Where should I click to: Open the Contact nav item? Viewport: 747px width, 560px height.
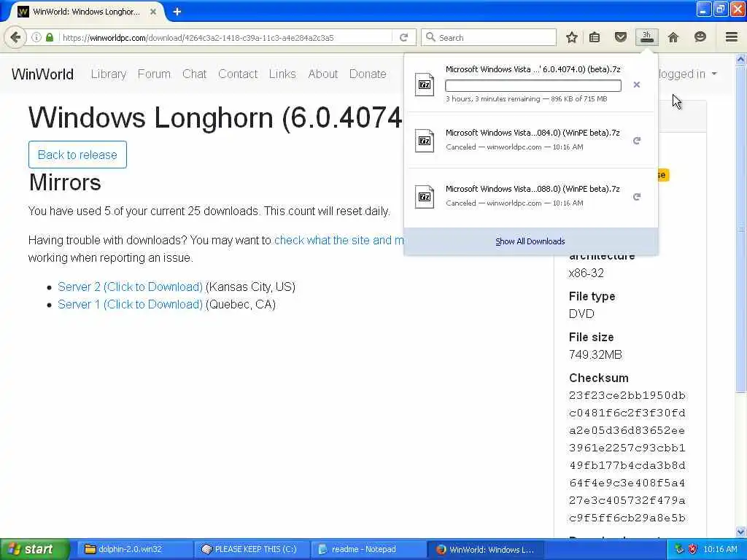[238, 74]
